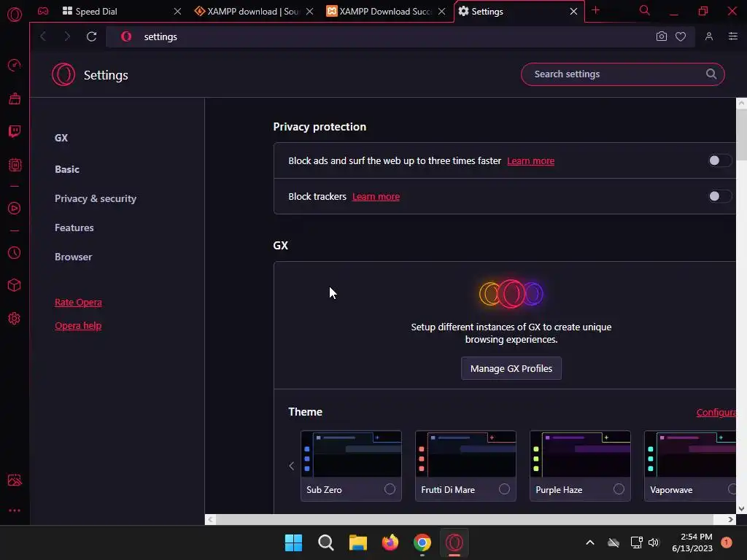Select Sub Zero theme radio button

point(390,489)
